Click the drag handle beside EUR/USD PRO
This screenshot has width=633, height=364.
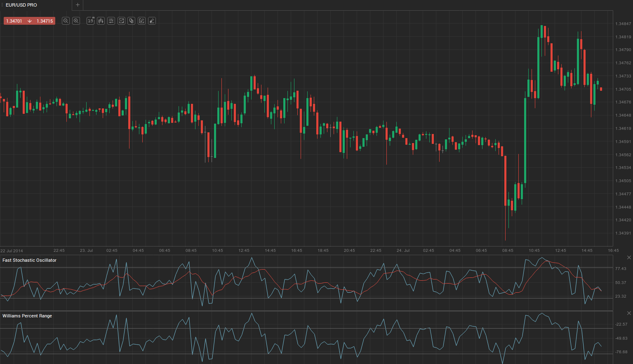(2, 5)
